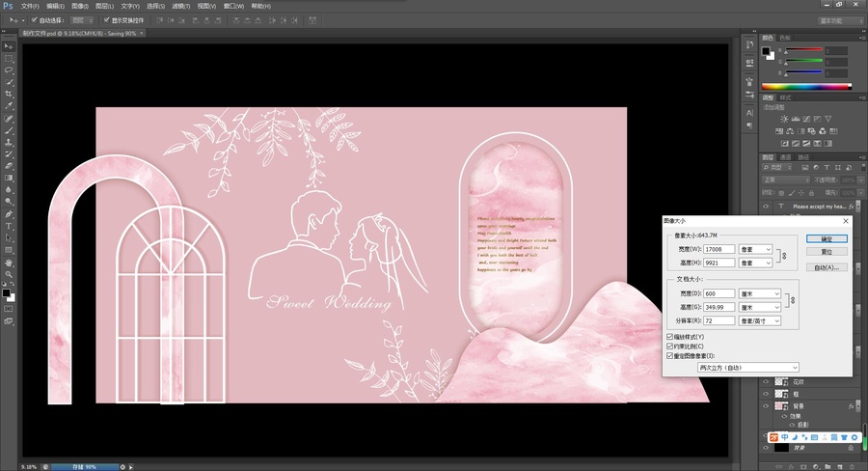Image resolution: width=868 pixels, height=471 pixels.
Task: Toggle the 显示变换控件 checkbox
Action: (x=106, y=20)
